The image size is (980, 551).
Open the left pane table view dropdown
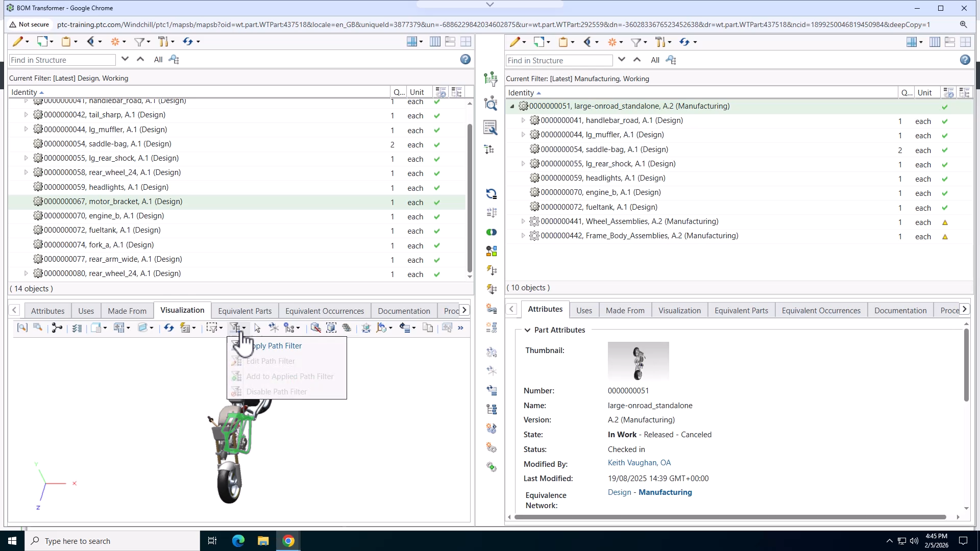[414, 41]
